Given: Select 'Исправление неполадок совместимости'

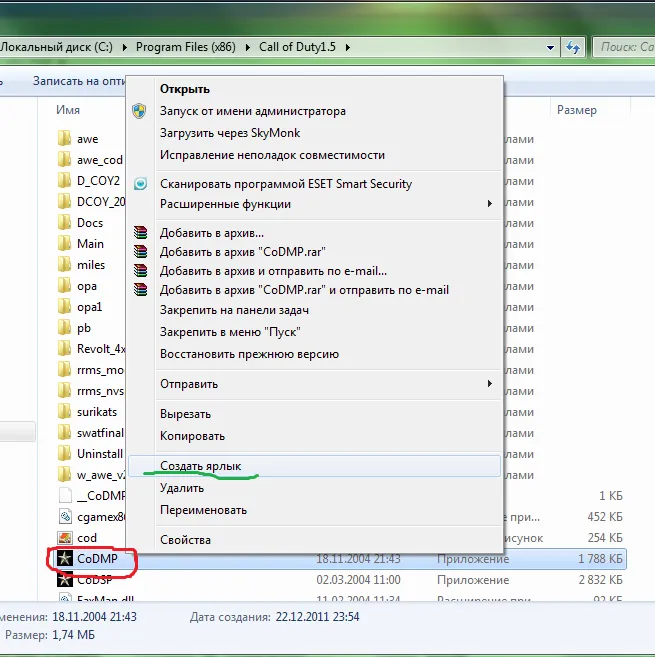Looking at the screenshot, I should point(314,155).
